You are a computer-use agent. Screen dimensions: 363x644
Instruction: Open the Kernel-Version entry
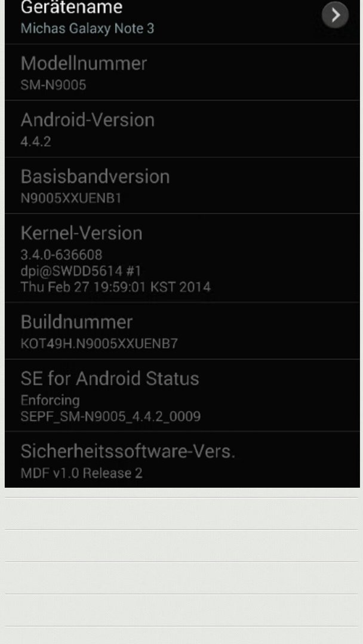click(x=182, y=258)
